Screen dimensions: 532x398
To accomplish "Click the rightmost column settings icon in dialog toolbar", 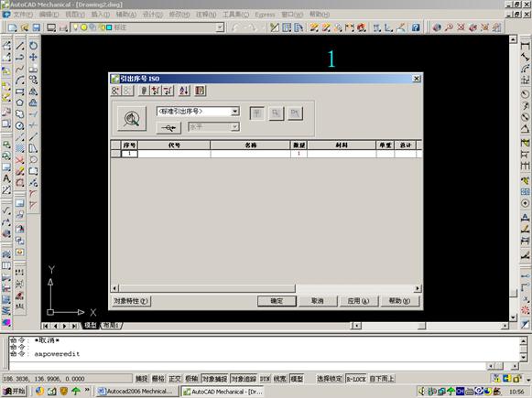I will click(201, 91).
